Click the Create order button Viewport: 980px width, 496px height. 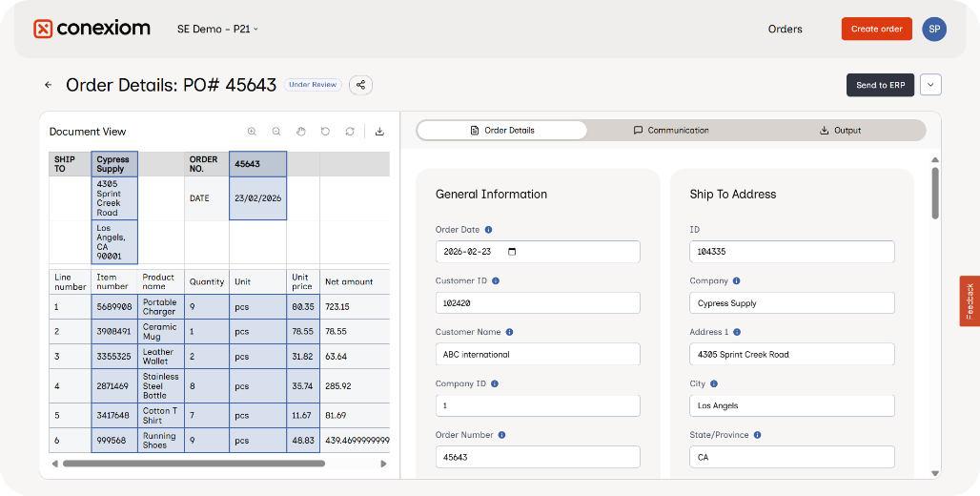tap(876, 29)
